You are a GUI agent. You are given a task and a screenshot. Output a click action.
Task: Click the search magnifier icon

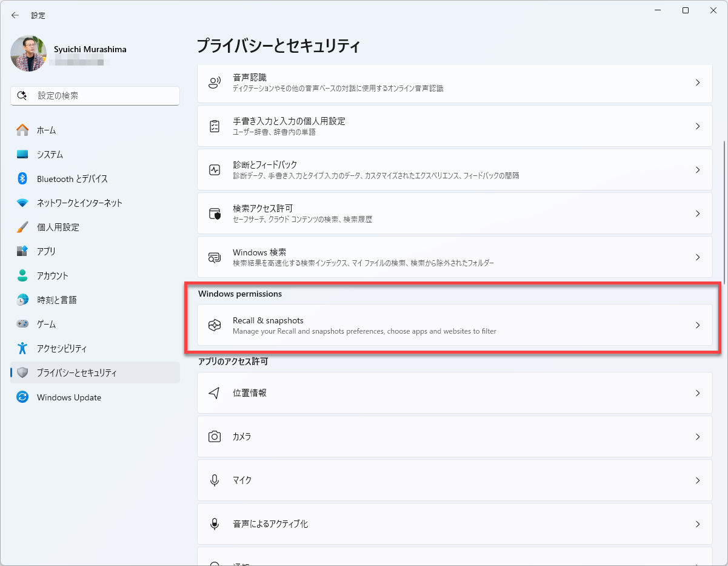click(x=22, y=96)
